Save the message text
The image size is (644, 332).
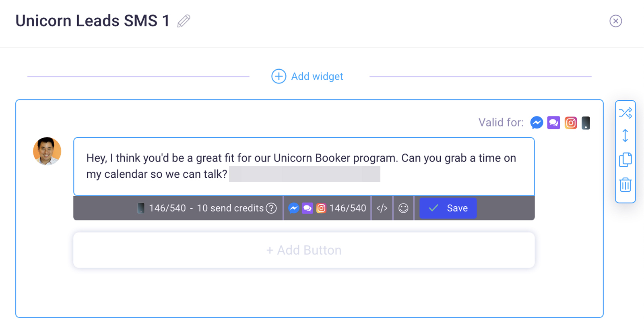[448, 208]
